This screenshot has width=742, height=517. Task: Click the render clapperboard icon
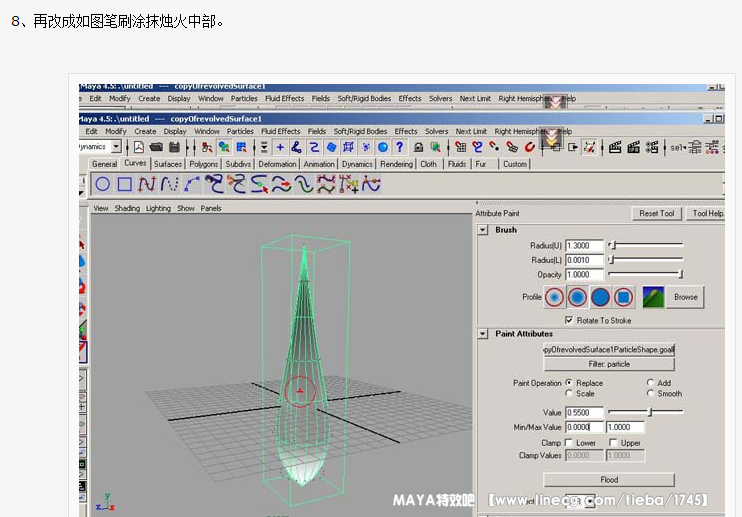(616, 147)
